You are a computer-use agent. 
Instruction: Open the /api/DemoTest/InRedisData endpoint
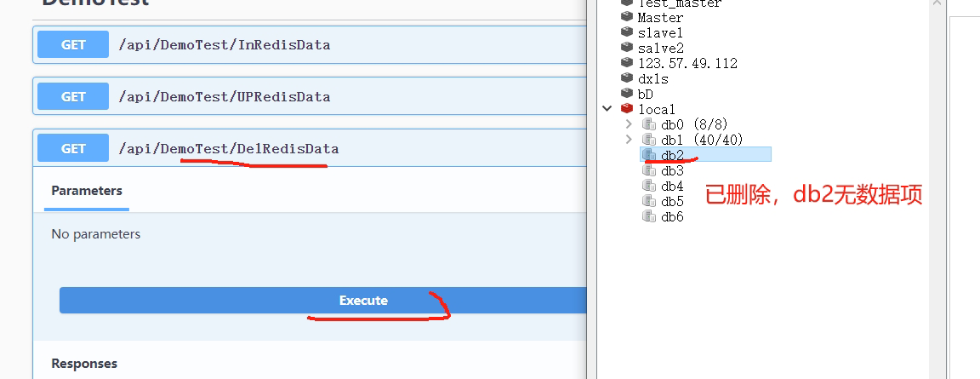[225, 44]
